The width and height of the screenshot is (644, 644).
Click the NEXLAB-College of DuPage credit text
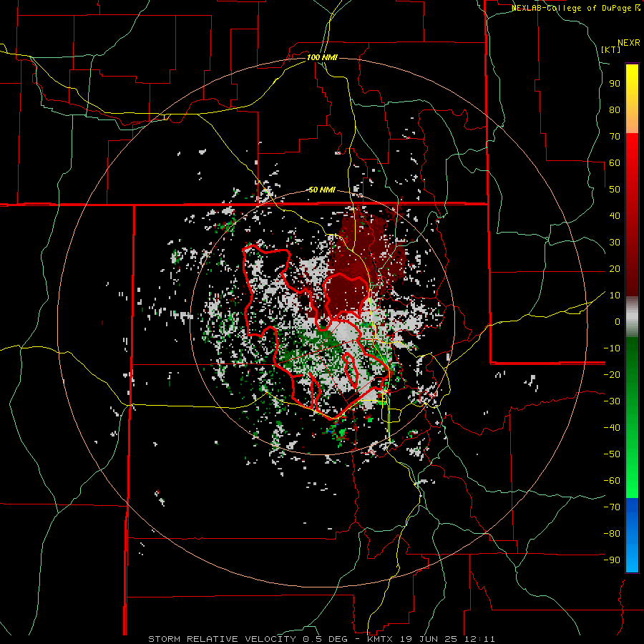click(x=576, y=8)
